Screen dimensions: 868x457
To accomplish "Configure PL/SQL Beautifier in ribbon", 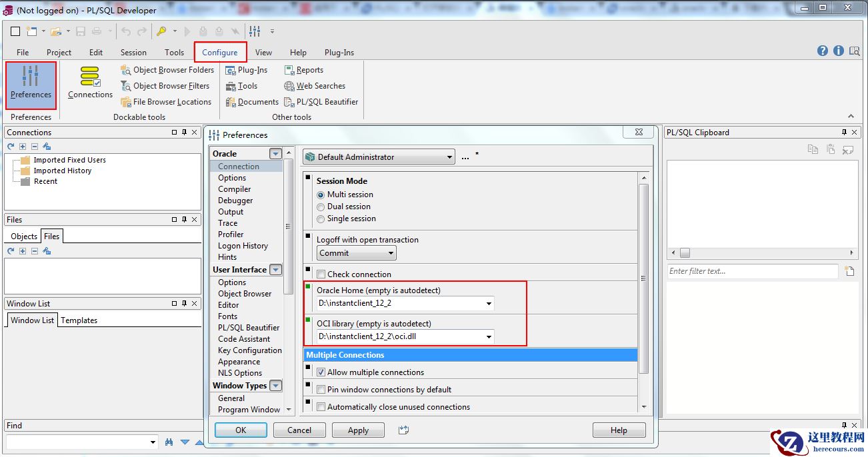I will click(321, 102).
